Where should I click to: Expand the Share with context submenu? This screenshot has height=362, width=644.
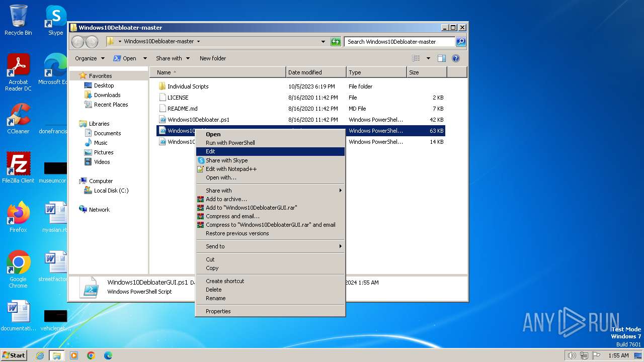pyautogui.click(x=270, y=191)
